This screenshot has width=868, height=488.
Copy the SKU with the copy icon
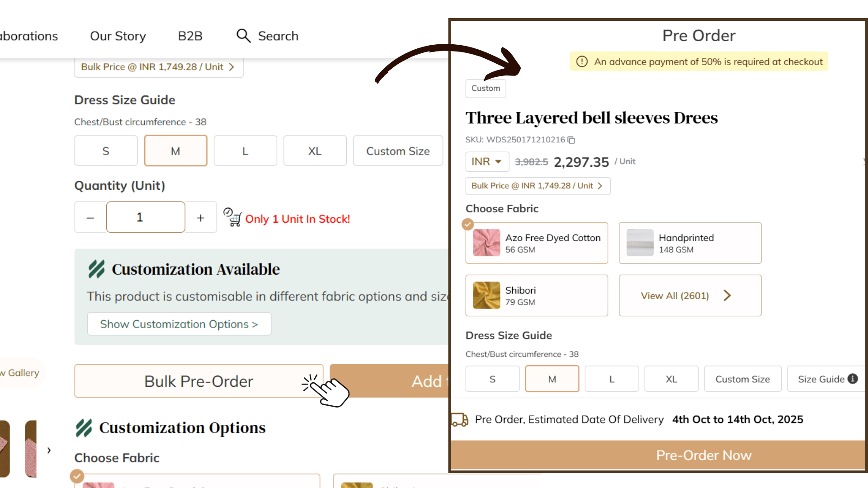pos(571,140)
